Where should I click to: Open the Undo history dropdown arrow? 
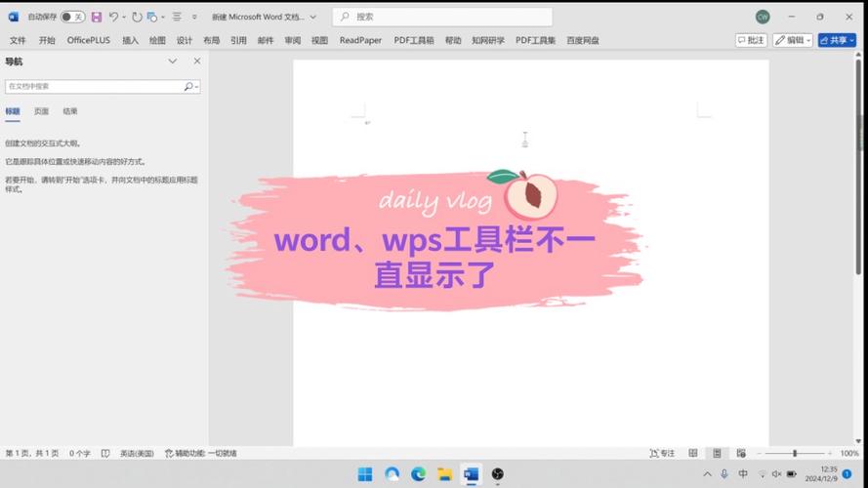point(124,18)
